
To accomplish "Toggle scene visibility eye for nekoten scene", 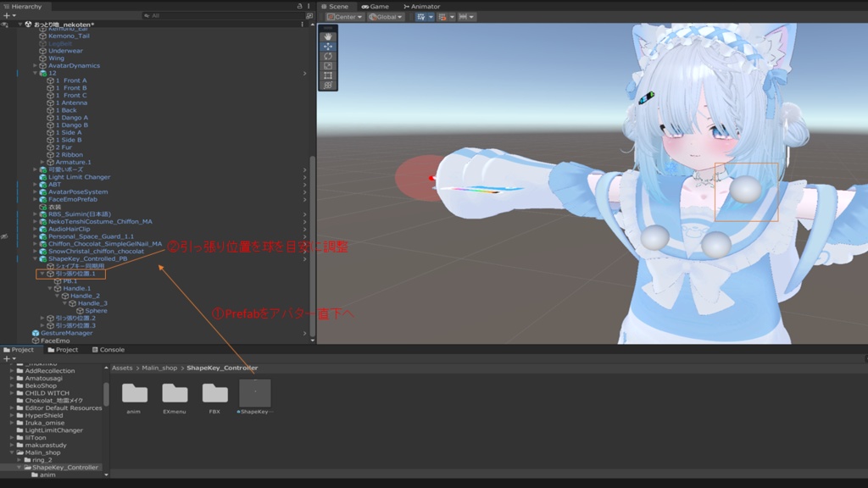I will coord(4,25).
